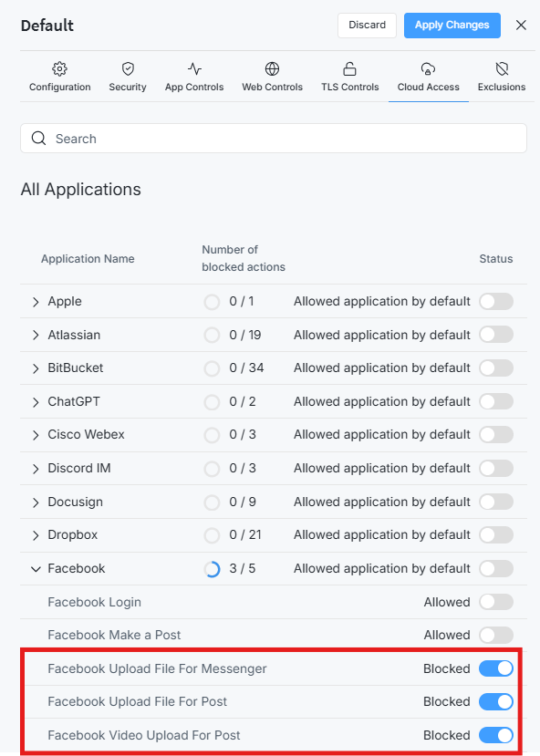Block Facebook Make a Post toggle
The width and height of the screenshot is (540, 756).
pos(496,635)
